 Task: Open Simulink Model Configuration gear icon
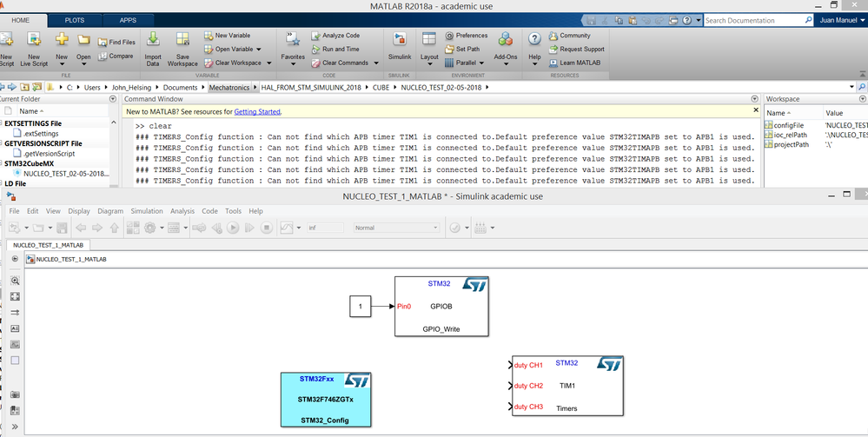click(x=149, y=228)
